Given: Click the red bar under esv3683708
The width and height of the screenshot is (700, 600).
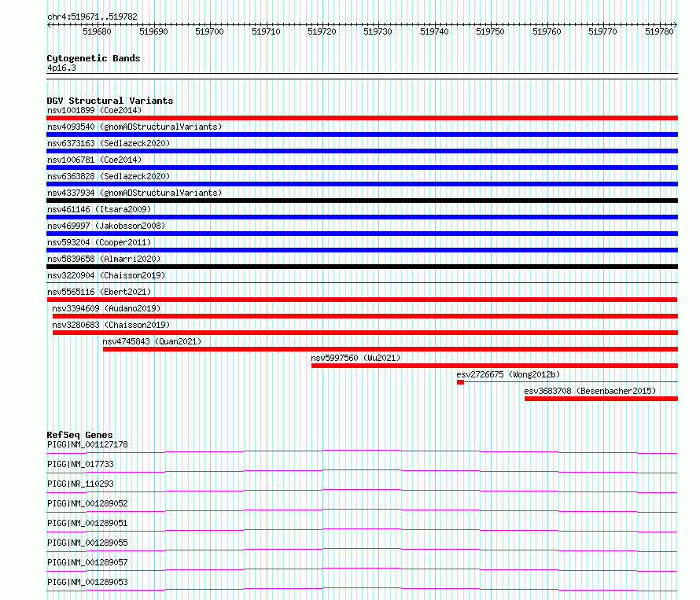Looking at the screenshot, I should pos(602,399).
